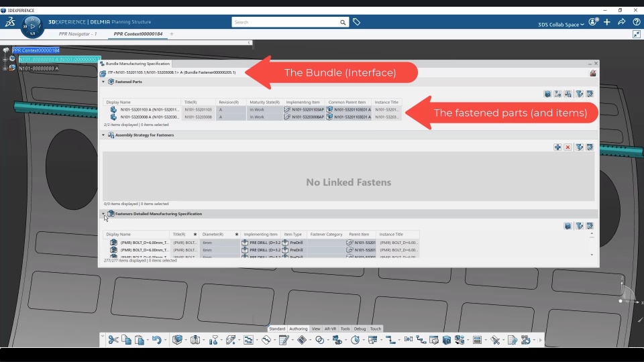The width and height of the screenshot is (644, 362).
Task: Sort by Implementing Item column in Fastened Parts
Action: click(303, 102)
